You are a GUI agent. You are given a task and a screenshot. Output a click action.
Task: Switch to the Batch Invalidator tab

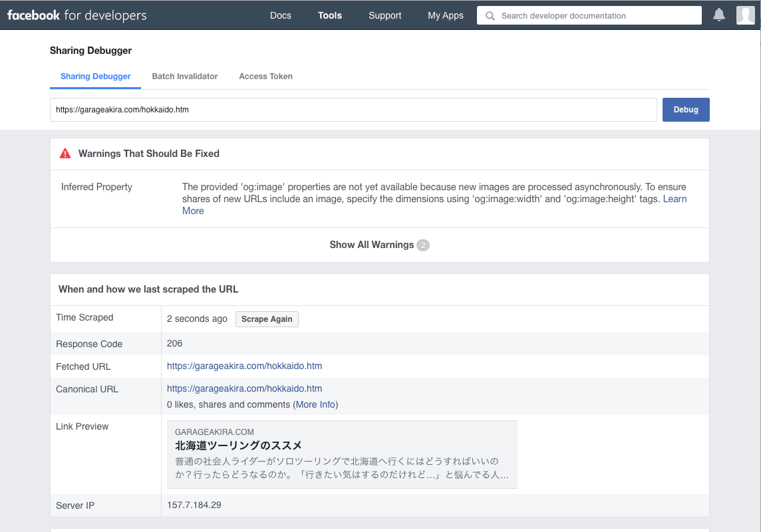185,76
